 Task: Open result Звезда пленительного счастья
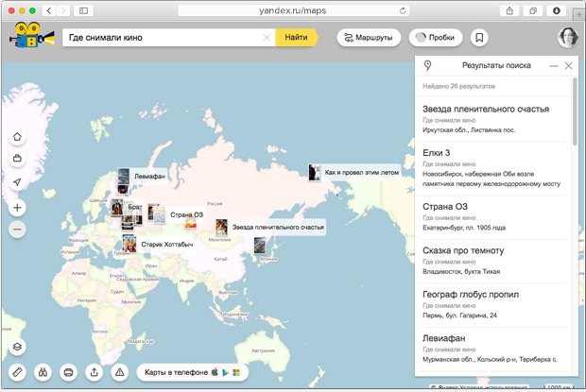(x=493, y=119)
